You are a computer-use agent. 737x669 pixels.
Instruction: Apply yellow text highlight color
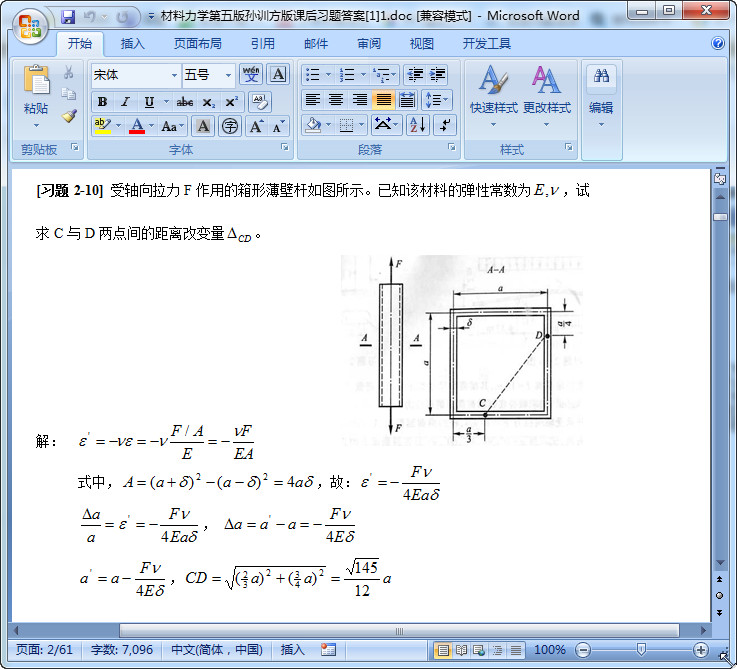[102, 126]
